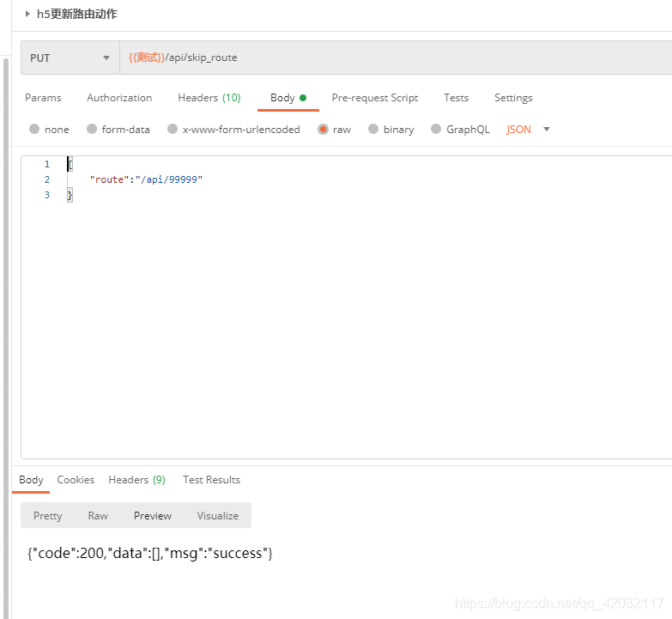
Task: Open the Pre-request Script tab
Action: tap(375, 98)
